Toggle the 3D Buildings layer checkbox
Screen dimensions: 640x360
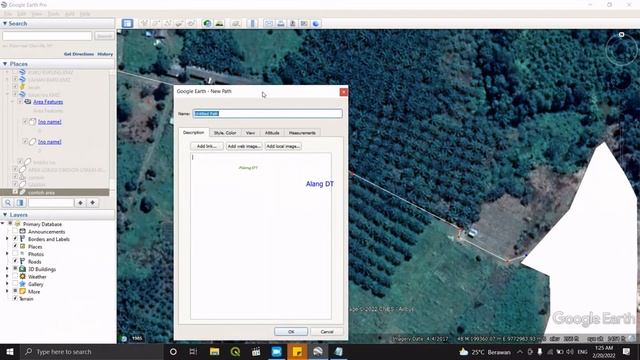click(x=15, y=269)
